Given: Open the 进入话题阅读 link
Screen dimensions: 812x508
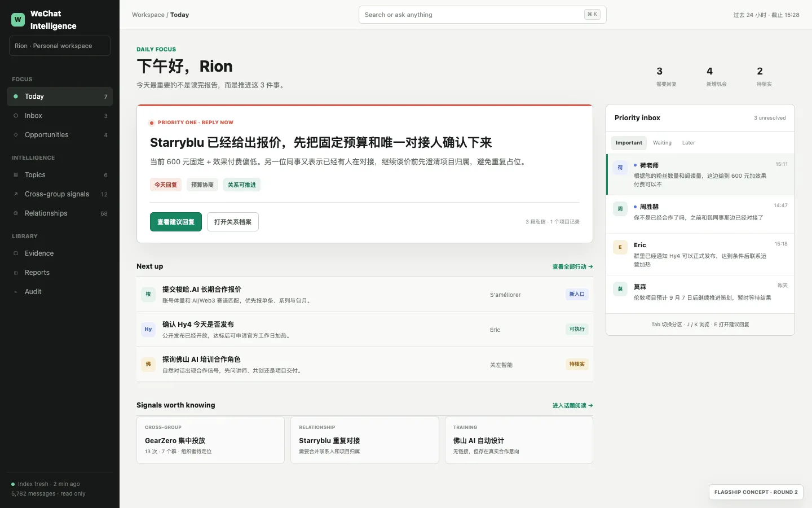Looking at the screenshot, I should point(572,406).
